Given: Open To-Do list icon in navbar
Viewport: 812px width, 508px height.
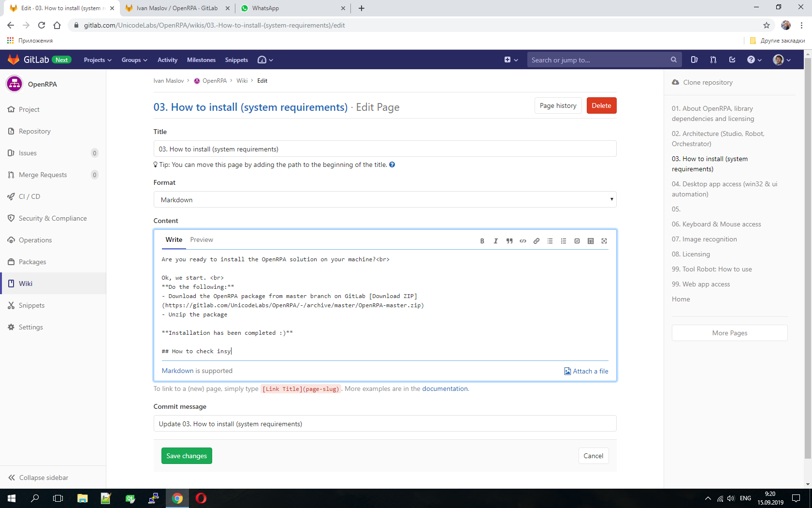Looking at the screenshot, I should click(x=732, y=60).
